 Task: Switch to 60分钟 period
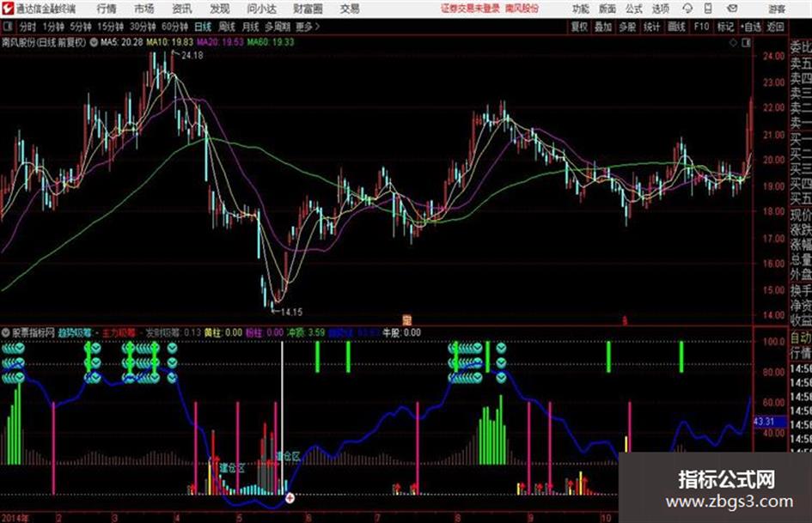pyautogui.click(x=174, y=27)
